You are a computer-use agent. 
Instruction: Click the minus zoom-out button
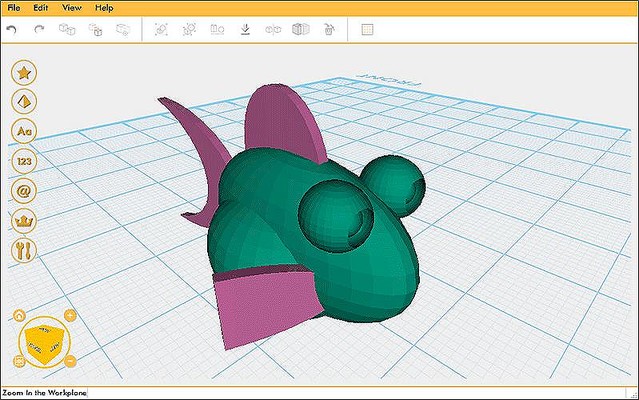coord(70,361)
